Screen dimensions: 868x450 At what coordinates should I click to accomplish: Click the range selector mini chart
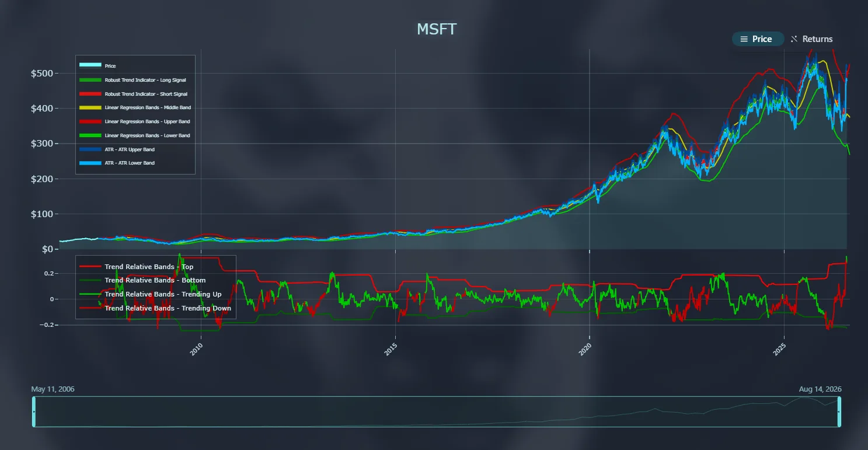click(437, 411)
